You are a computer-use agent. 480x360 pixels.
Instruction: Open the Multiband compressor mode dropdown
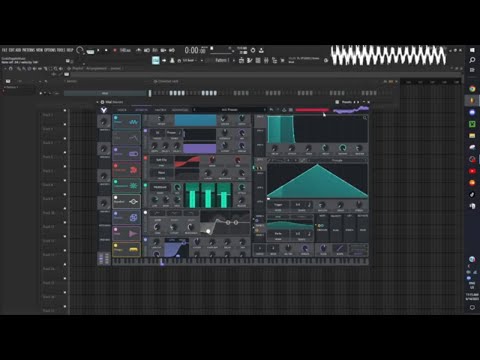[160, 187]
